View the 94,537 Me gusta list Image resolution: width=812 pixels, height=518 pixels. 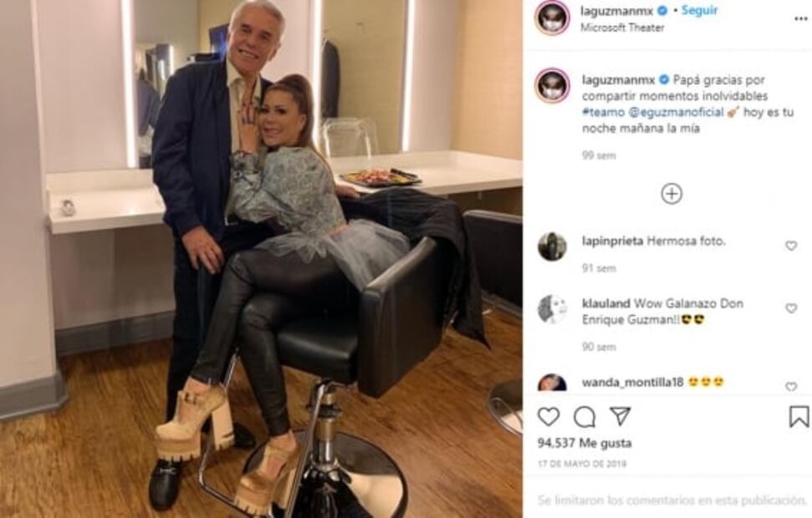click(585, 443)
